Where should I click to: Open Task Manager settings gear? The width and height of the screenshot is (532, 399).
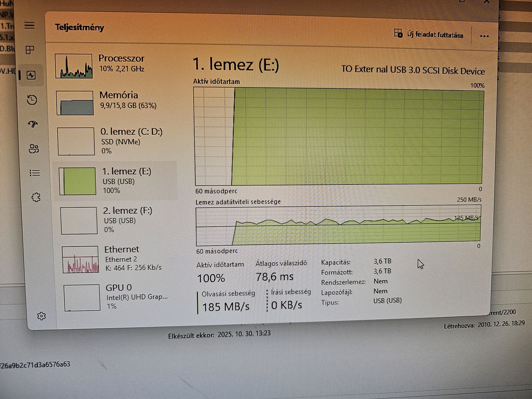click(42, 316)
